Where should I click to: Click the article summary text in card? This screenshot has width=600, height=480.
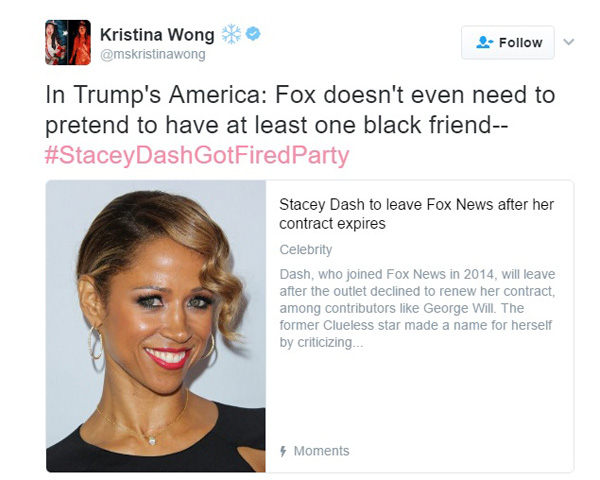417,308
